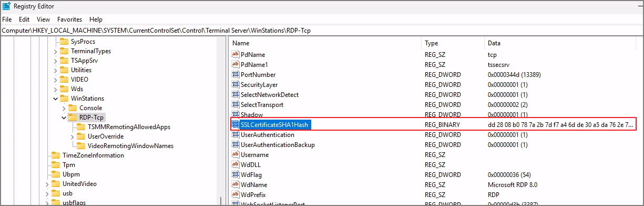Select the UserAuthenticationBackup value name
Screen dimensions: 644x206
click(278, 145)
